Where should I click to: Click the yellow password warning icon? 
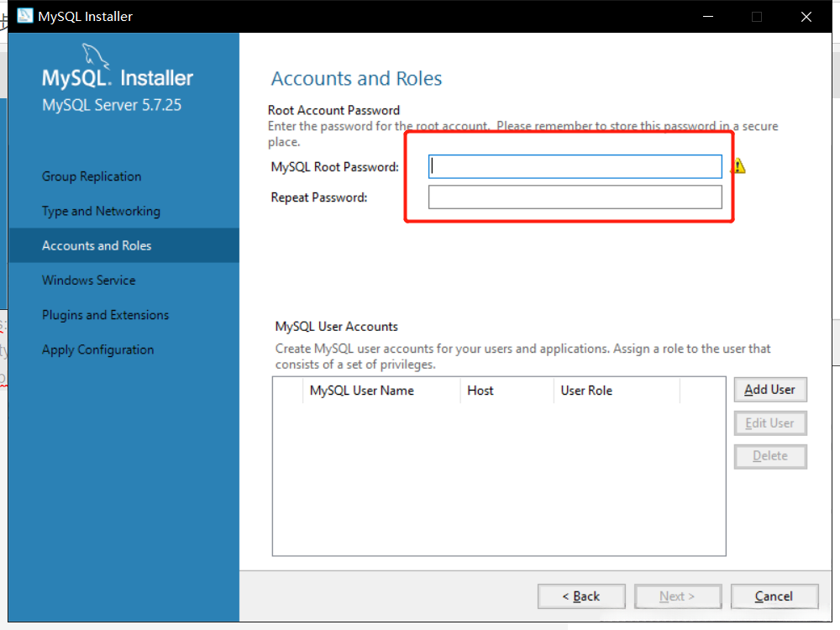[x=738, y=166]
